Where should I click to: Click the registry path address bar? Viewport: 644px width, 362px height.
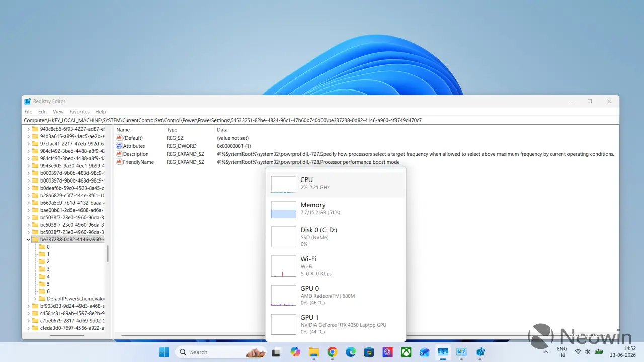point(321,120)
